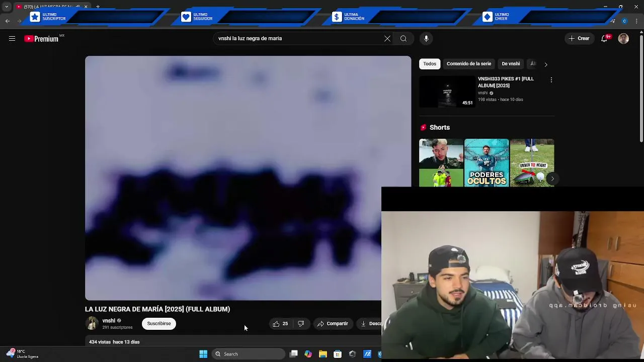The height and width of the screenshot is (362, 644).
Task: Subscribe with the Suscribirse button
Action: point(159,324)
